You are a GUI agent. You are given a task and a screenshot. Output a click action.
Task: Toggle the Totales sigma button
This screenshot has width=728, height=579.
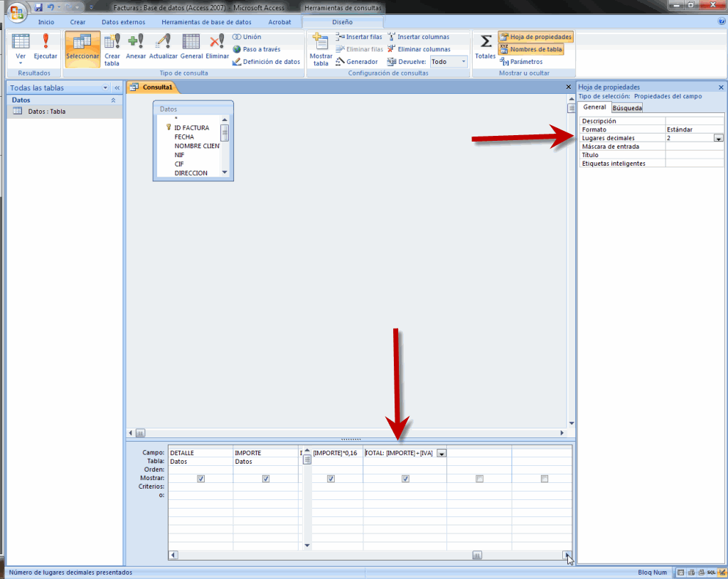click(x=486, y=47)
